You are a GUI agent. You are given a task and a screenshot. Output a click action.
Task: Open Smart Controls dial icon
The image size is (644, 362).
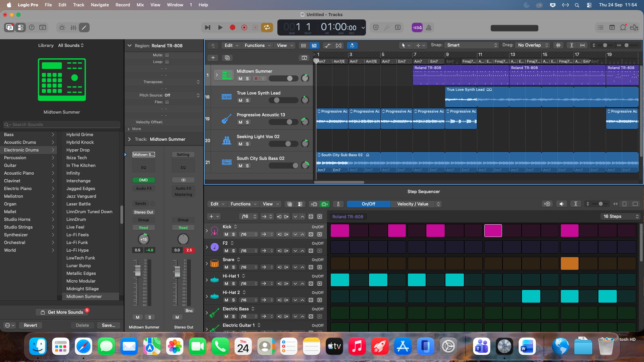[62, 27]
